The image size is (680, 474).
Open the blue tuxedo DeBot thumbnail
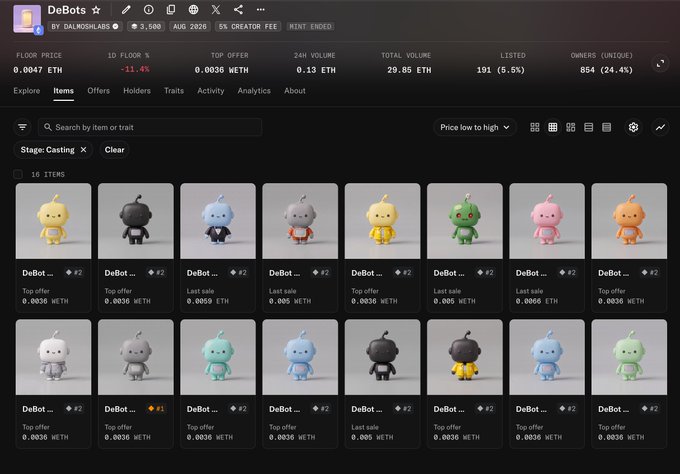pos(218,221)
